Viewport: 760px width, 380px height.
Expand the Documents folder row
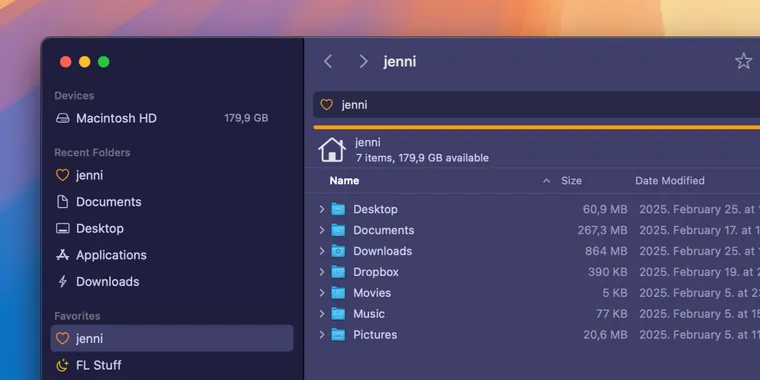click(x=321, y=230)
